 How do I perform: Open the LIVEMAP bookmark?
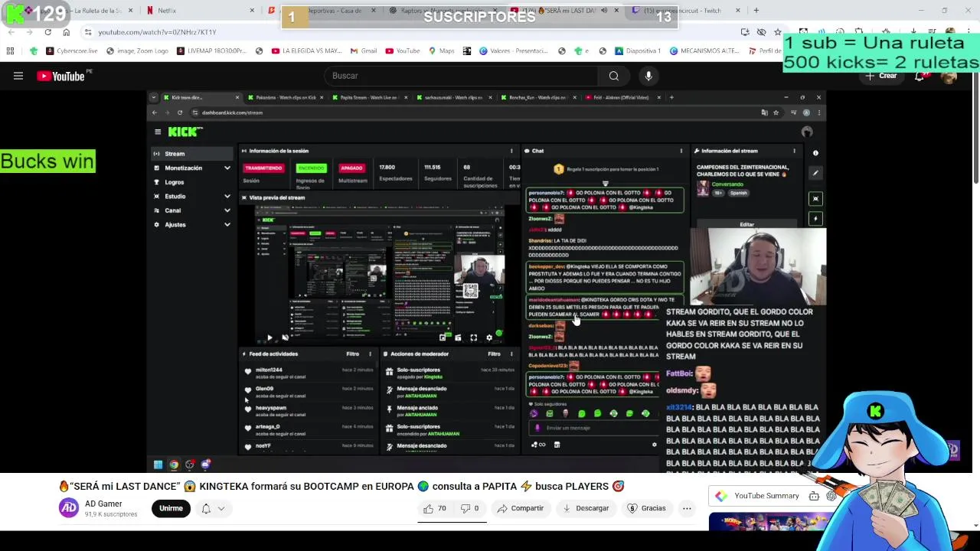211,51
